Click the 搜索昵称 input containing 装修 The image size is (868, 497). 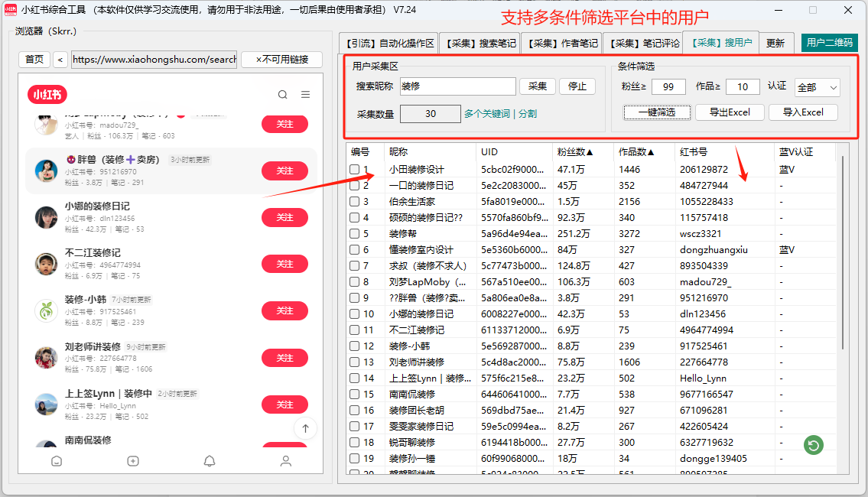click(457, 86)
